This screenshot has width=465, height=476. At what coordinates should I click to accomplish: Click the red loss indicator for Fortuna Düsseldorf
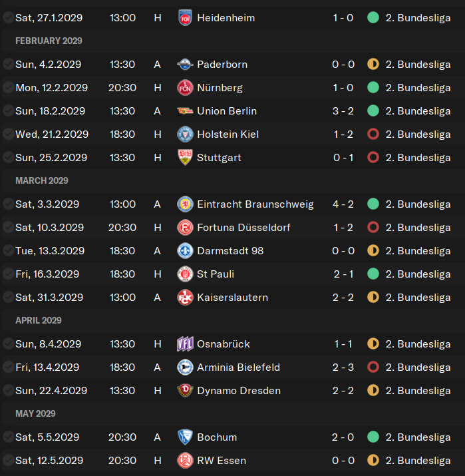pos(373,228)
